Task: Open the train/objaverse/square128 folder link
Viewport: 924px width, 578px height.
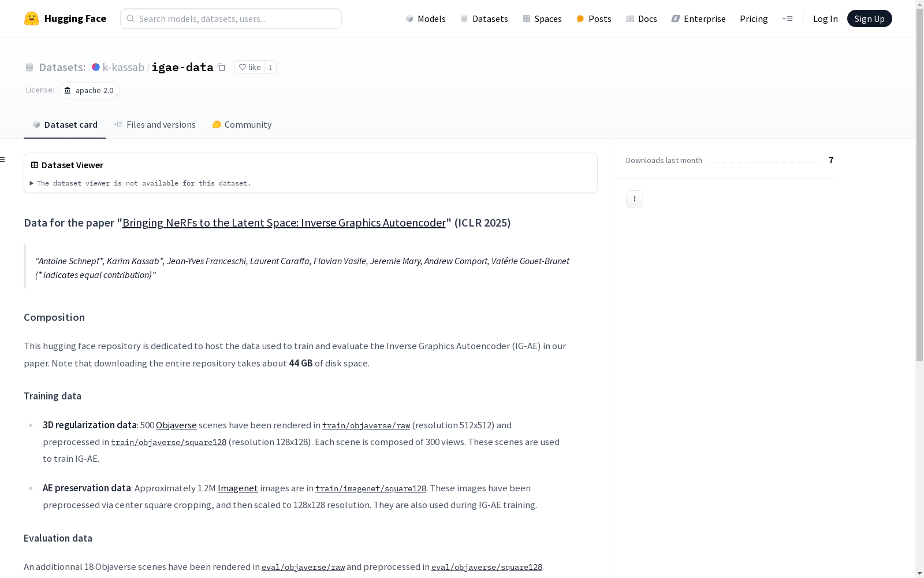Action: click(x=169, y=442)
